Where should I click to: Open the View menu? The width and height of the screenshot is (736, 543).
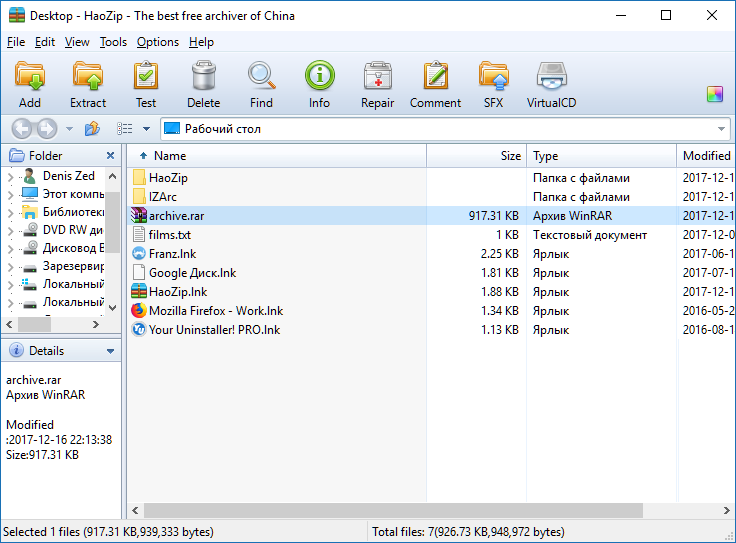77,42
